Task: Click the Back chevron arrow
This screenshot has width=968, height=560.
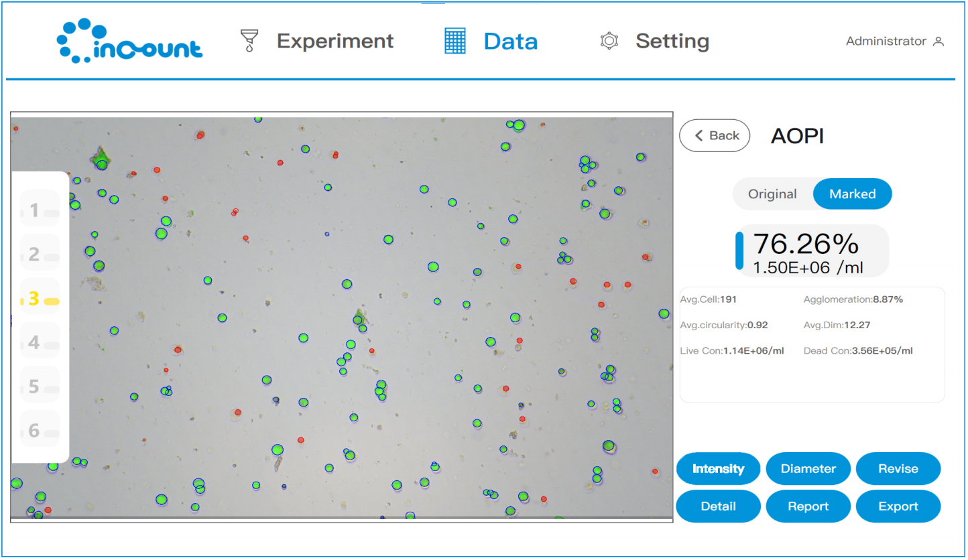Action: click(x=699, y=136)
